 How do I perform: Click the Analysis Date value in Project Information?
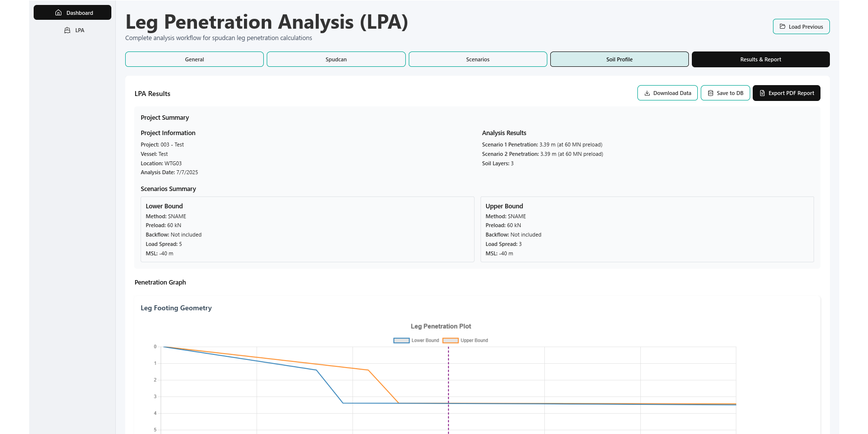(x=187, y=173)
